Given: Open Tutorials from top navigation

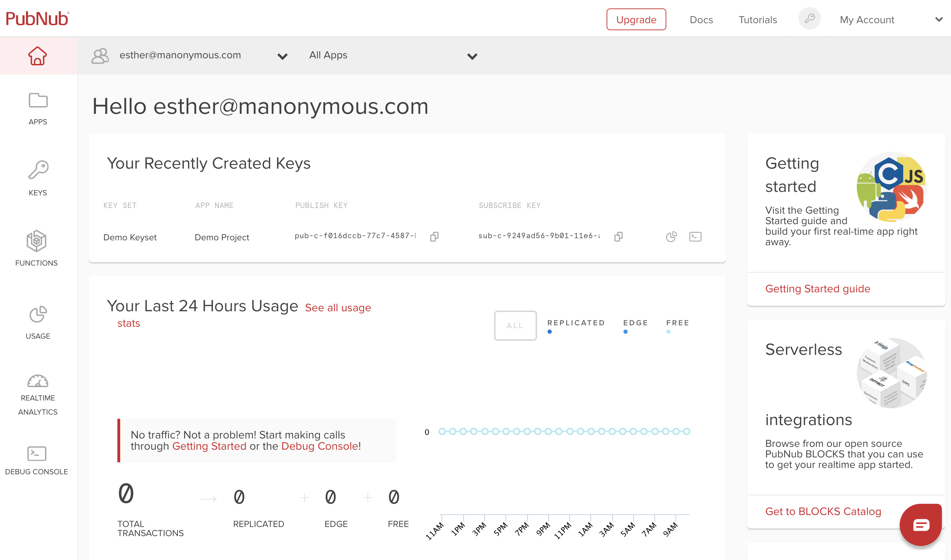Looking at the screenshot, I should coord(758,20).
